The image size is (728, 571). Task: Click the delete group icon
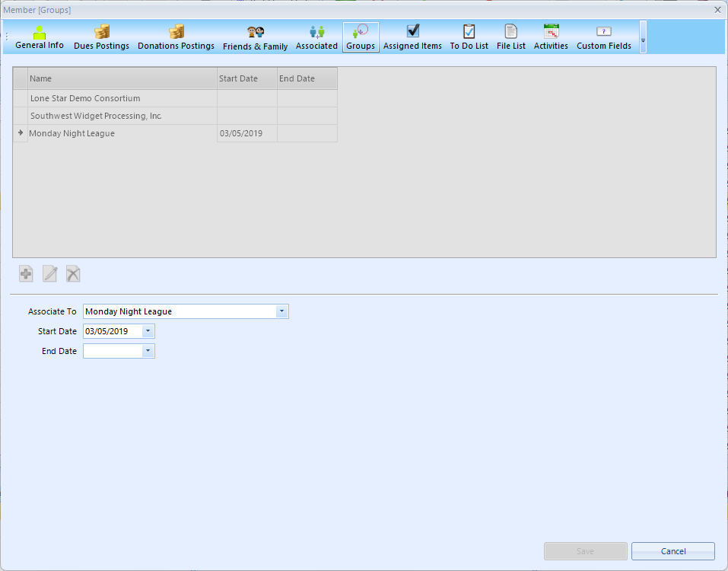pos(73,273)
